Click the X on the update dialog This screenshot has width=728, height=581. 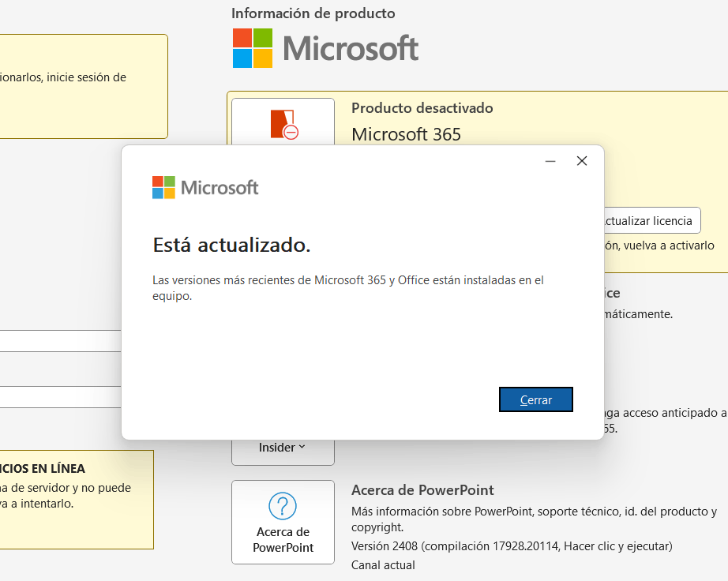pos(582,161)
